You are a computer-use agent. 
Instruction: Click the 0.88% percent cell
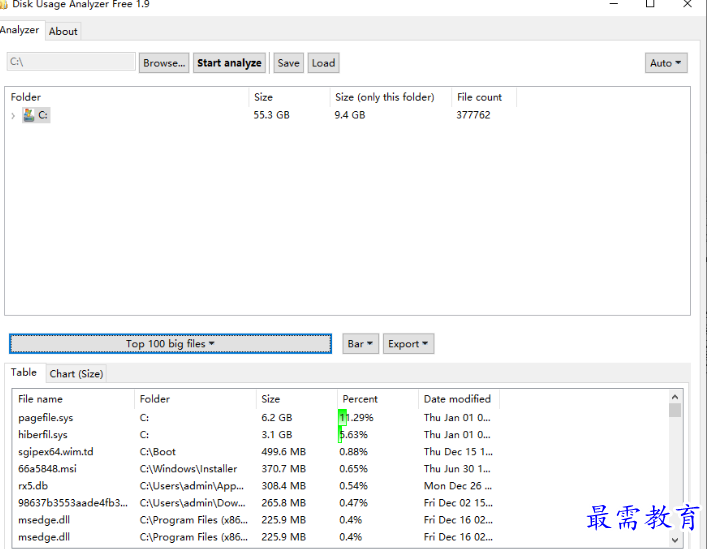coord(354,452)
